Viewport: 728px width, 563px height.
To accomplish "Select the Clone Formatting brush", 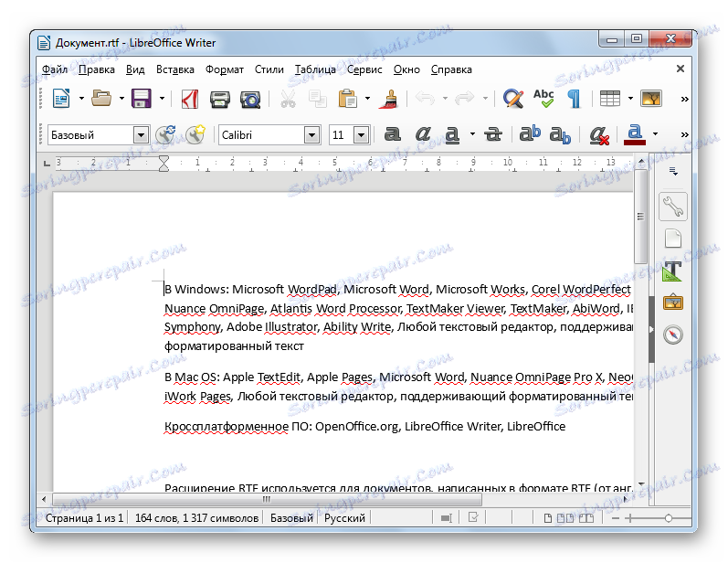I will point(390,99).
